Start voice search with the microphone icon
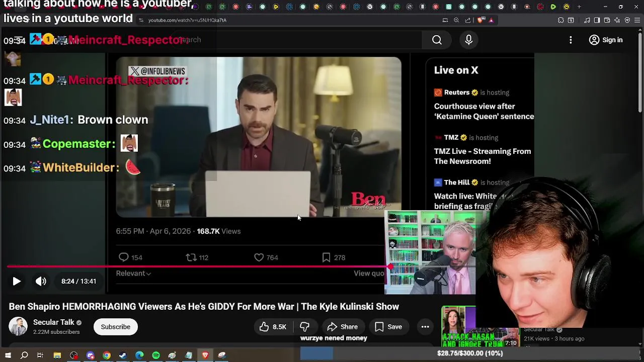The image size is (644, 362). (469, 40)
